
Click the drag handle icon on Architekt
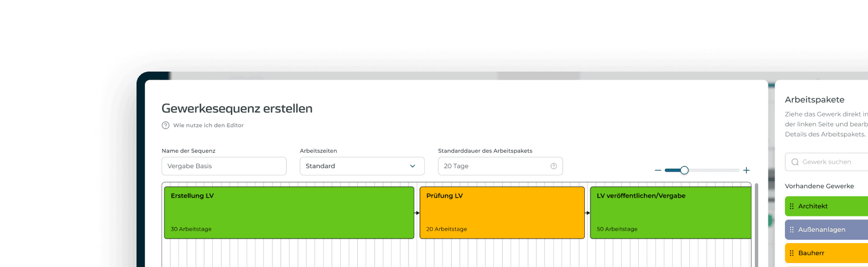coord(792,206)
